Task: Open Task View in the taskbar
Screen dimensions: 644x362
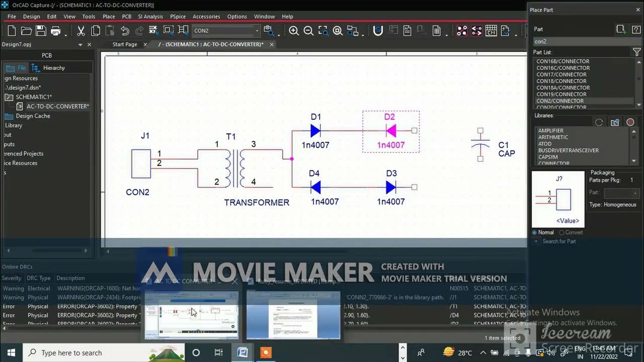Action: 219,352
